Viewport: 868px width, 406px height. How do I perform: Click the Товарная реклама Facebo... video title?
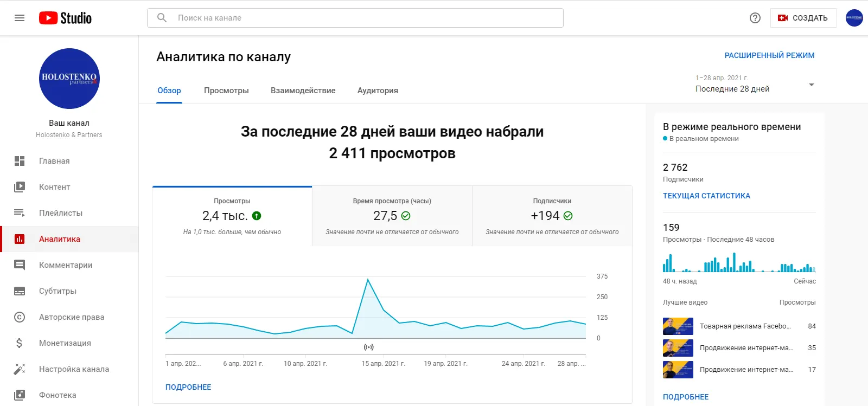click(745, 326)
